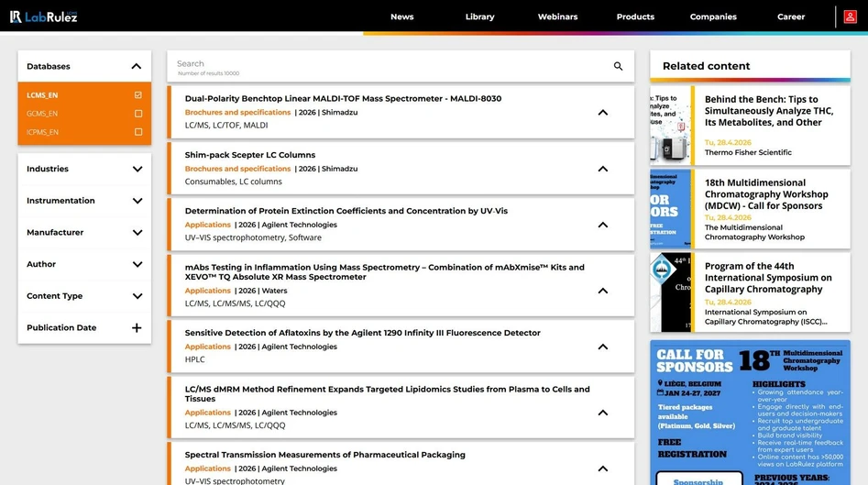The width and height of the screenshot is (868, 485).
Task: Toggle chevron on Protein Extinction Coefficients result
Action: click(602, 225)
